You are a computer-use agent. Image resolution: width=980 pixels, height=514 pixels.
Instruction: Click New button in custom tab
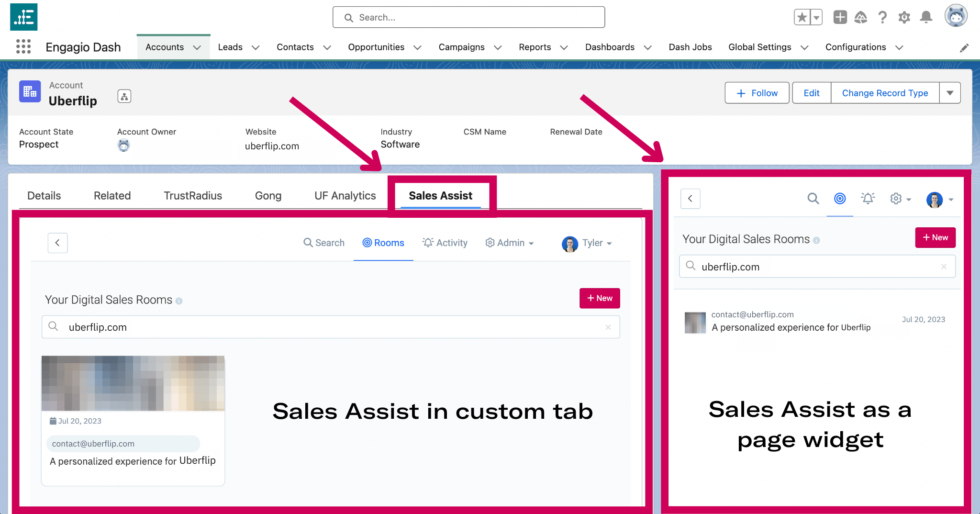pyautogui.click(x=600, y=298)
